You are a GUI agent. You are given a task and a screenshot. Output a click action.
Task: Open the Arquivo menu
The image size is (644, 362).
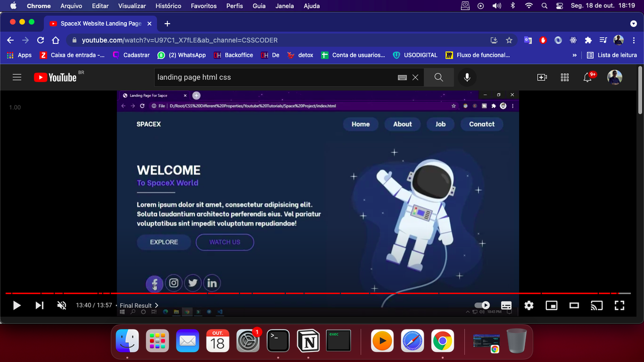point(71,6)
